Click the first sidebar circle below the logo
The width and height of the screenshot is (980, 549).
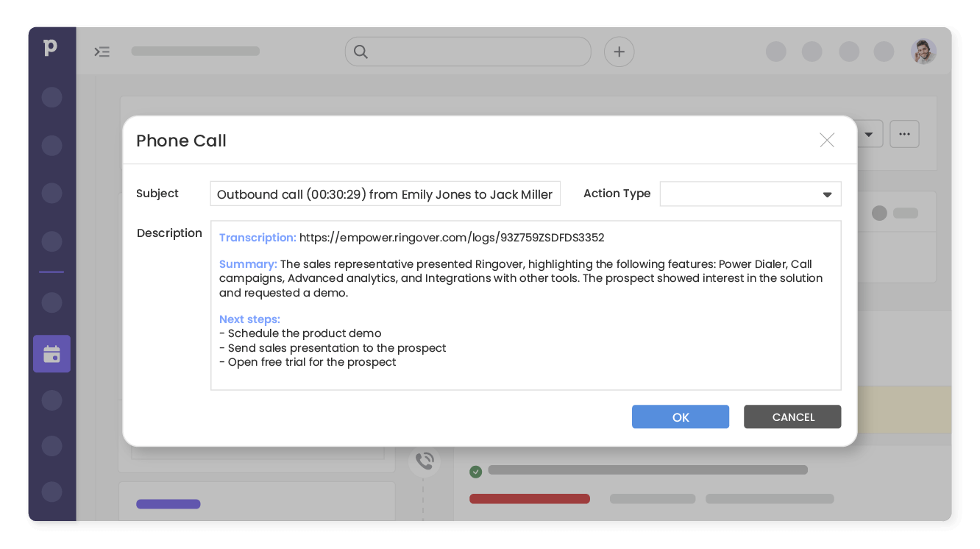pyautogui.click(x=52, y=97)
